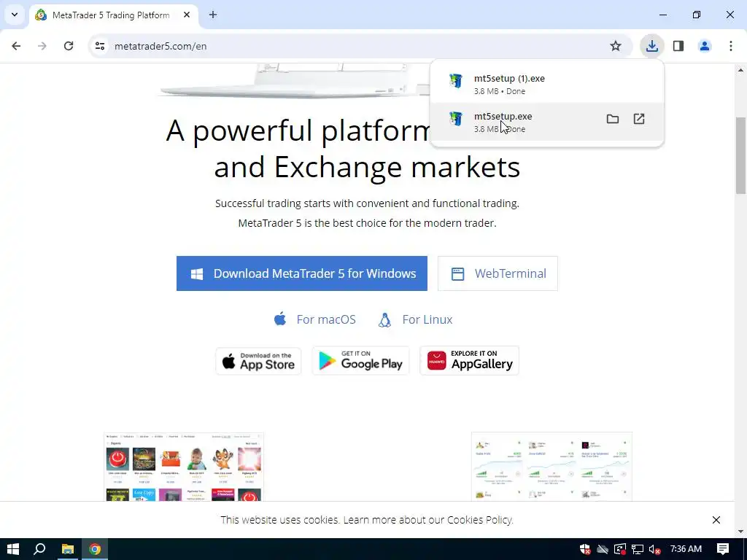Screen dimensions: 747x560
Task: Open a new browser tab
Action: coord(213,15)
